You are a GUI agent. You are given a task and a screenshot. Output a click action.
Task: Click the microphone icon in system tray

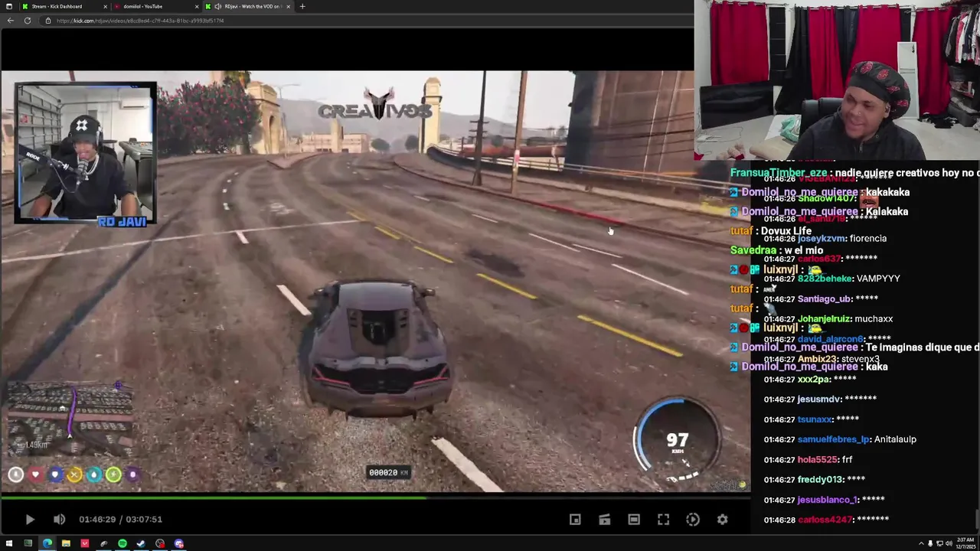tap(930, 544)
